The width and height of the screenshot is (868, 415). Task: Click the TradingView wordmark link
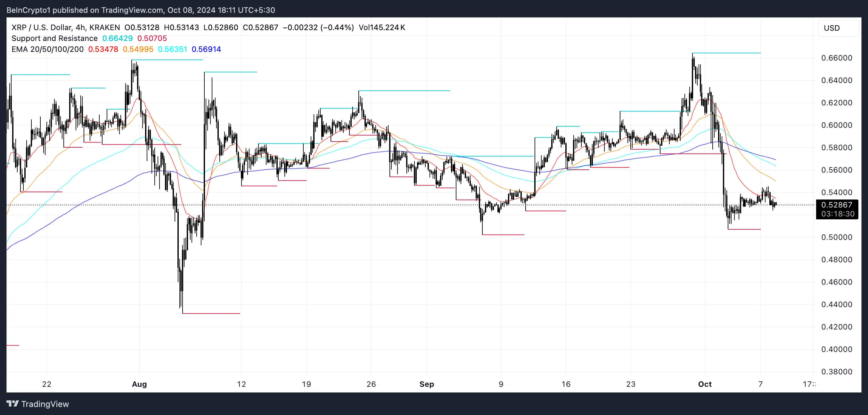point(45,404)
